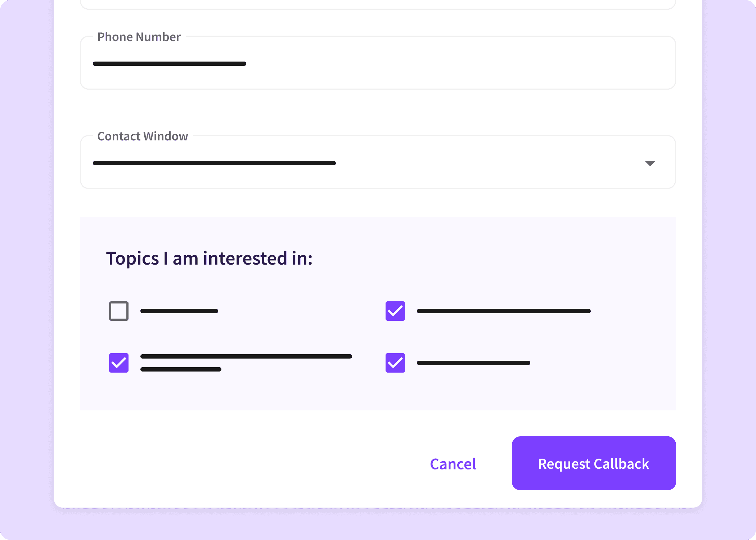
Task: Select the two-line topic label
Action: [246, 363]
